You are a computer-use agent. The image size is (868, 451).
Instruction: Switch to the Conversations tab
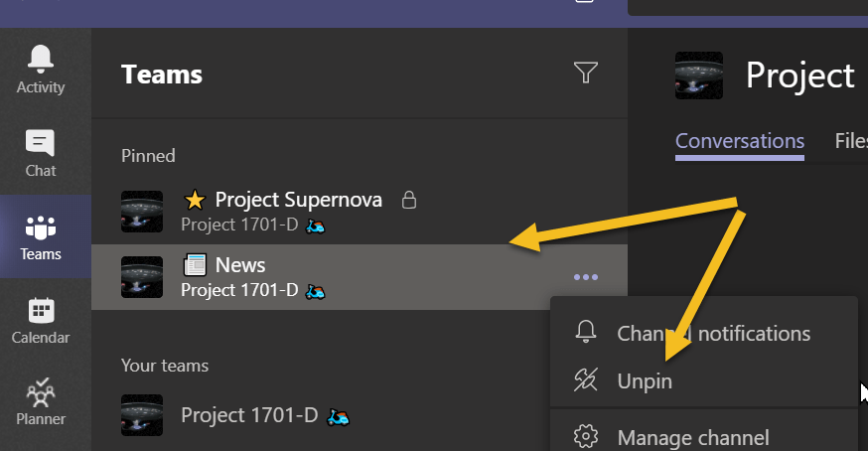tap(739, 141)
